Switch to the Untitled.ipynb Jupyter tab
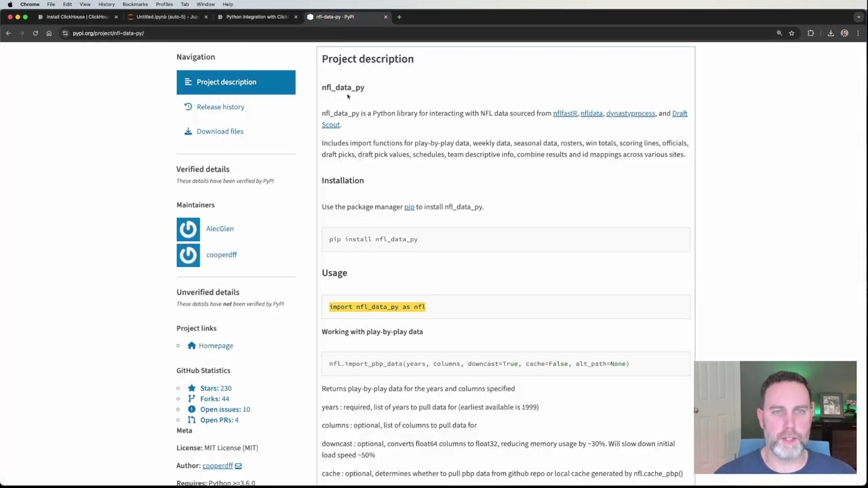The image size is (868, 488). pyautogui.click(x=167, y=17)
